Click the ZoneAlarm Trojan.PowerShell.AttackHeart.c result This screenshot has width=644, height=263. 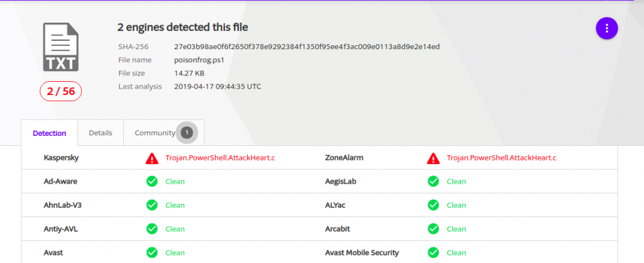tap(501, 158)
